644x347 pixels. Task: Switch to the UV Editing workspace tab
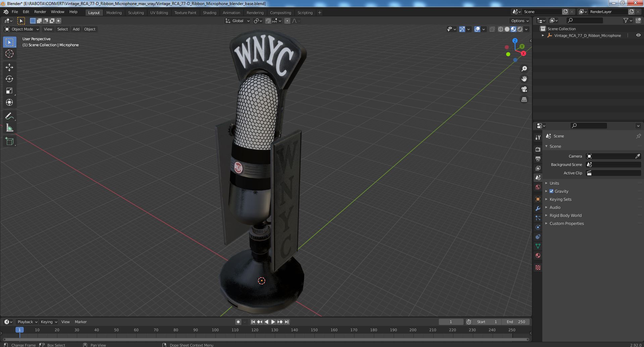click(159, 13)
